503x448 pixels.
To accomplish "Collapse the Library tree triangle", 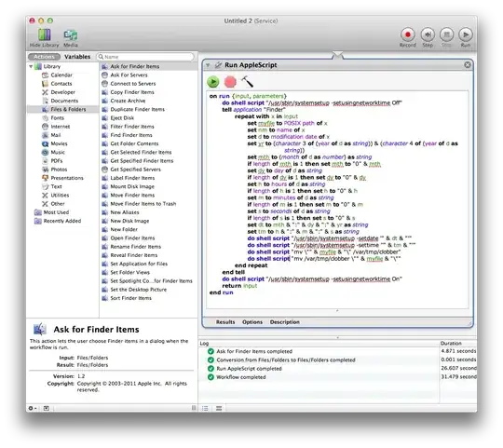I will 31,67.
